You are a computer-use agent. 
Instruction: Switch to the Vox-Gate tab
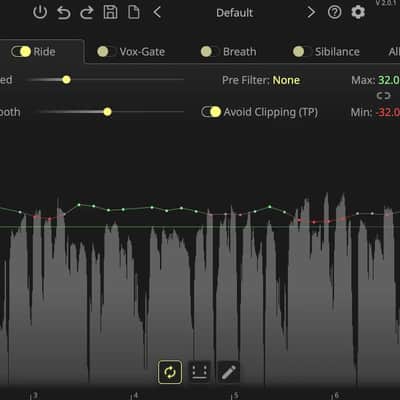[142, 52]
